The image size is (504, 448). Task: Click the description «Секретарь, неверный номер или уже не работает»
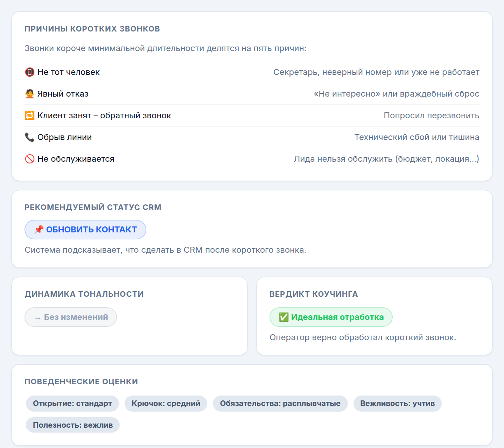(376, 72)
